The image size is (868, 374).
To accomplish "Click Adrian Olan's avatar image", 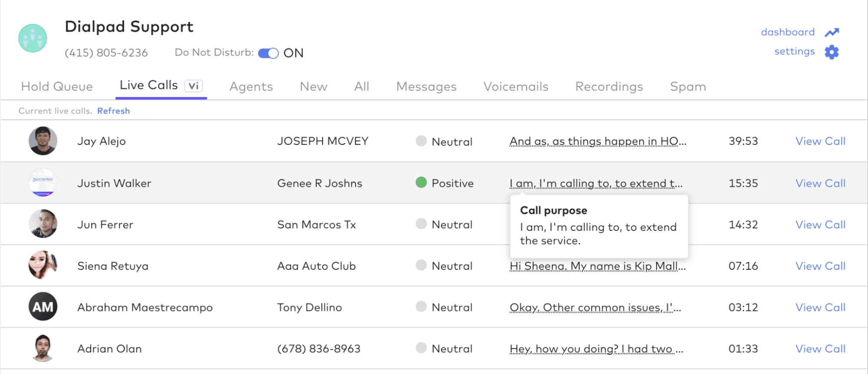I will pyautogui.click(x=43, y=348).
